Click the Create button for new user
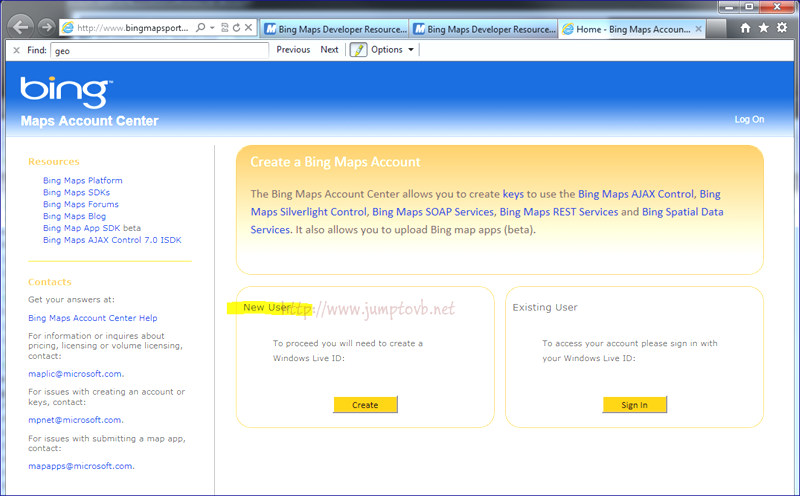The width and height of the screenshot is (800, 496). (365, 405)
